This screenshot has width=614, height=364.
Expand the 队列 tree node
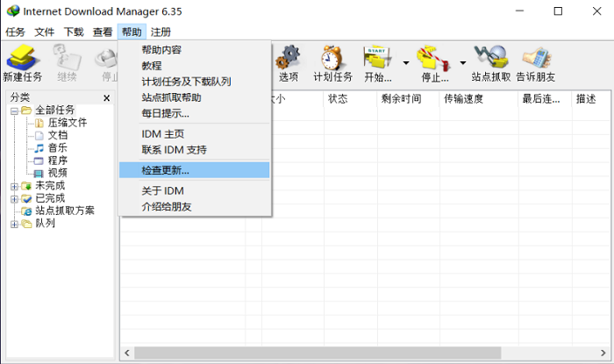pos(14,225)
